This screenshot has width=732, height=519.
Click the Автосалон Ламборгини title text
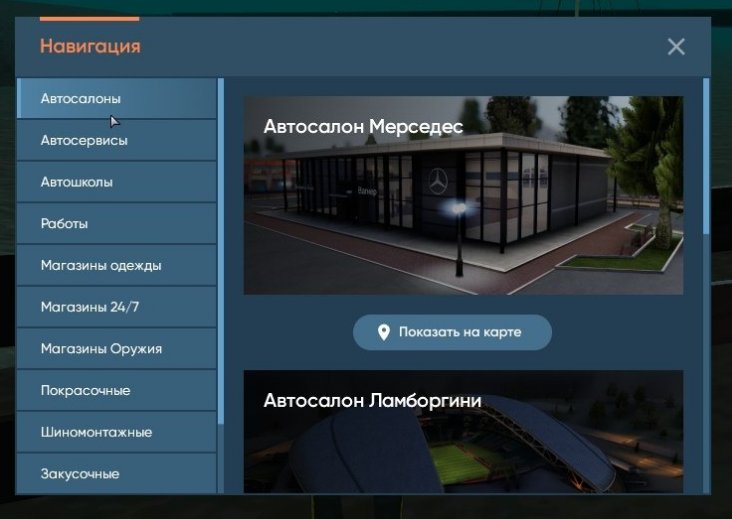point(372,401)
